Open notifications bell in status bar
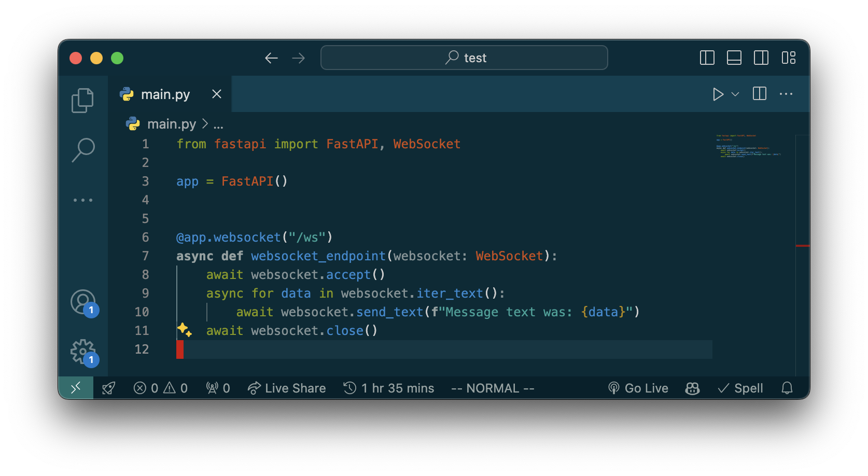Viewport: 868px width, 476px height. point(787,388)
